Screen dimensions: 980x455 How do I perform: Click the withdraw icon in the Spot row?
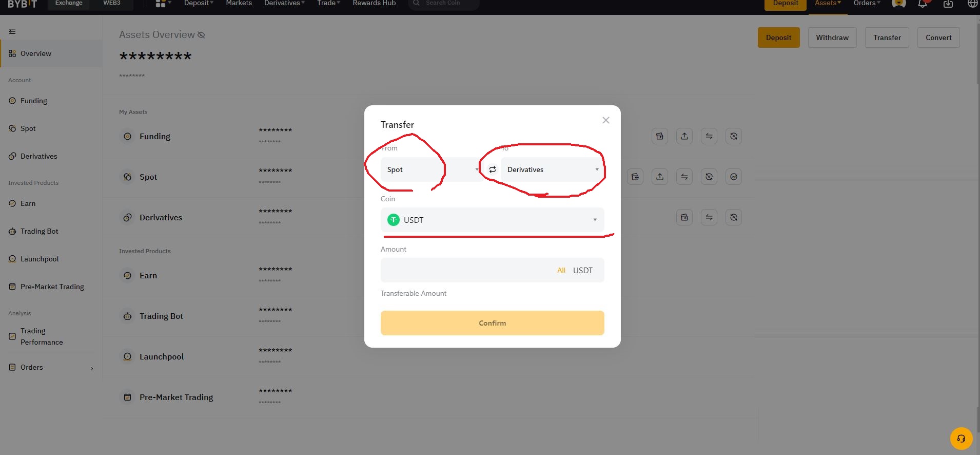[x=660, y=177]
